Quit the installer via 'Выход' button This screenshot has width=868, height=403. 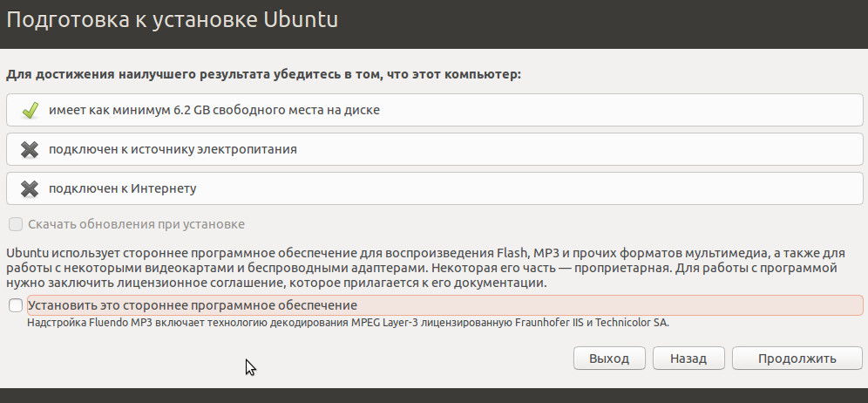[608, 359]
